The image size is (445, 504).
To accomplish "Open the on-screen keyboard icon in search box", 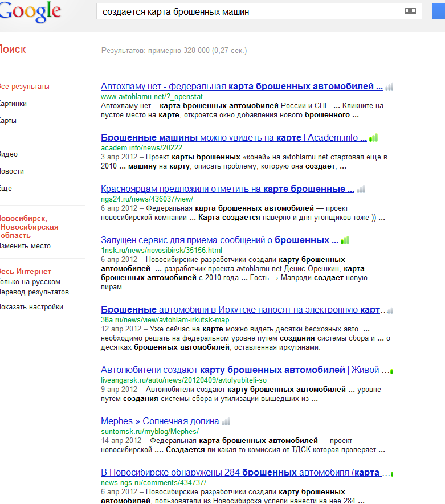I will click(x=410, y=11).
